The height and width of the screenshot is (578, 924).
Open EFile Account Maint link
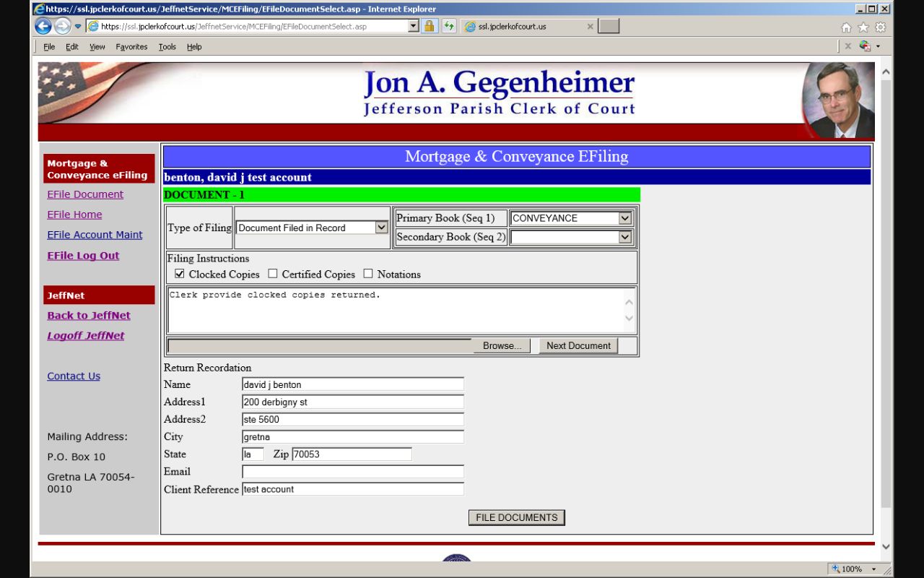coord(95,235)
